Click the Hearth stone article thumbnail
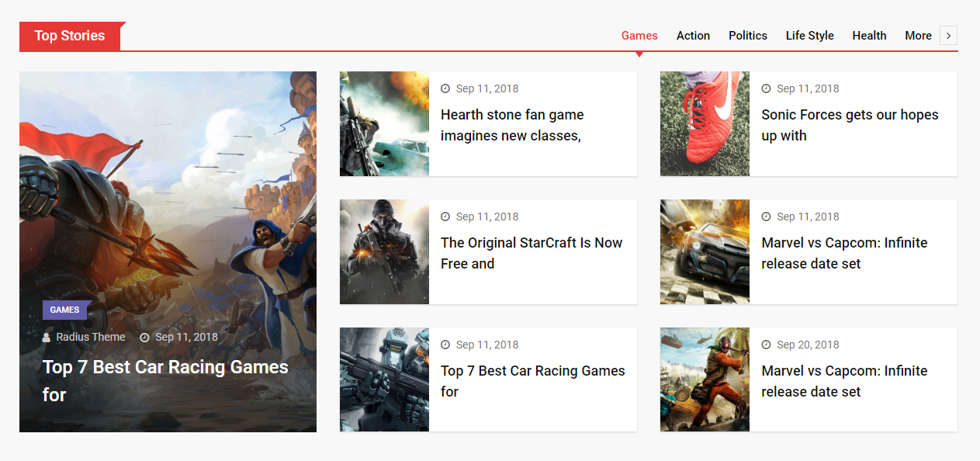This screenshot has width=980, height=461. coord(384,123)
